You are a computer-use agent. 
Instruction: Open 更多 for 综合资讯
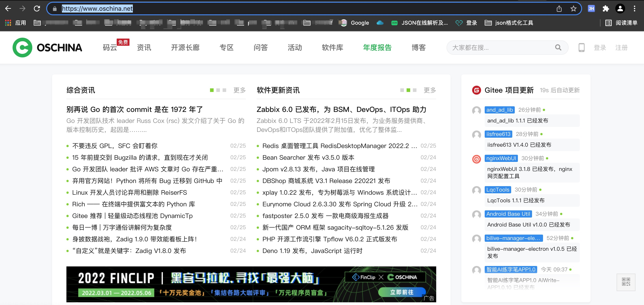pos(239,90)
